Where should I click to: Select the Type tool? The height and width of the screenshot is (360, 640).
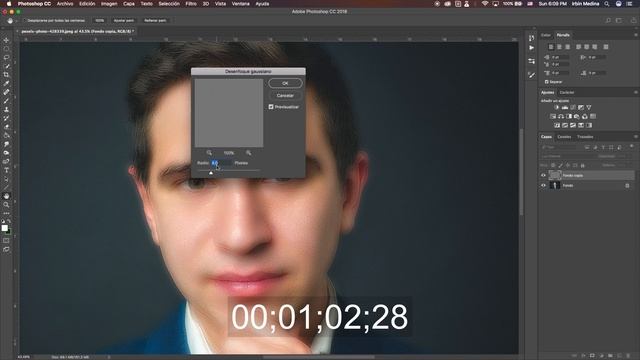pos(6,170)
